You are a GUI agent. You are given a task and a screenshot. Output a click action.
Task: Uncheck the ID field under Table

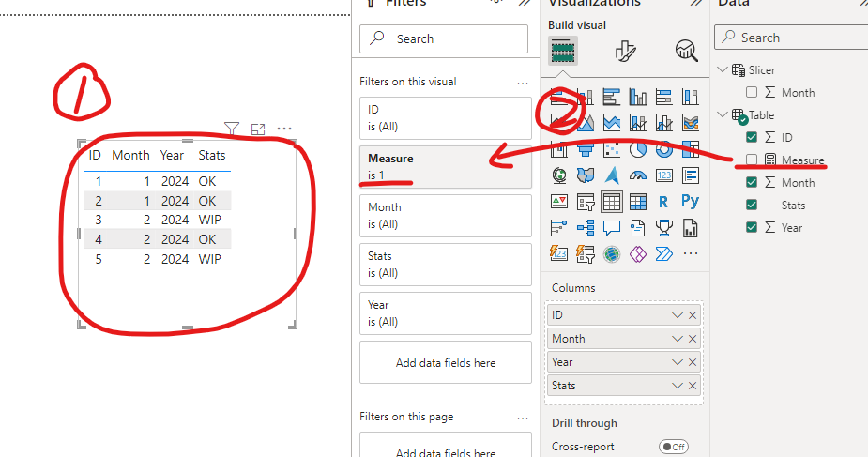(x=752, y=137)
